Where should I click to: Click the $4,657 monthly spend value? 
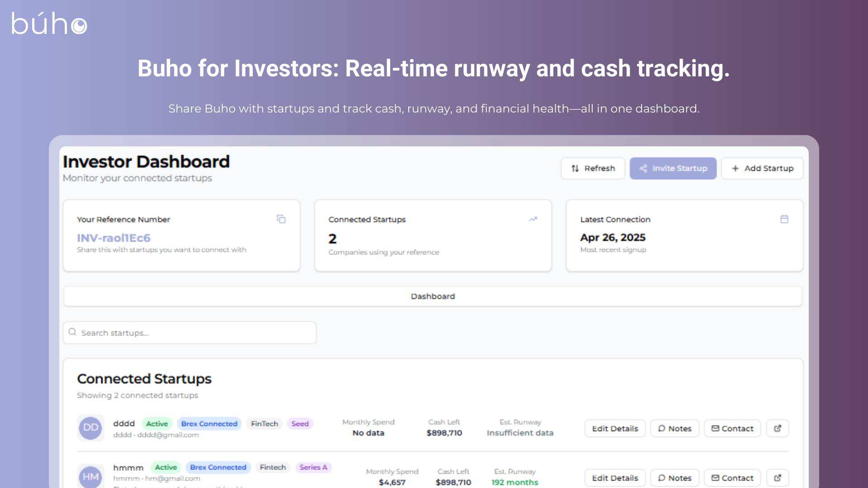[392, 482]
